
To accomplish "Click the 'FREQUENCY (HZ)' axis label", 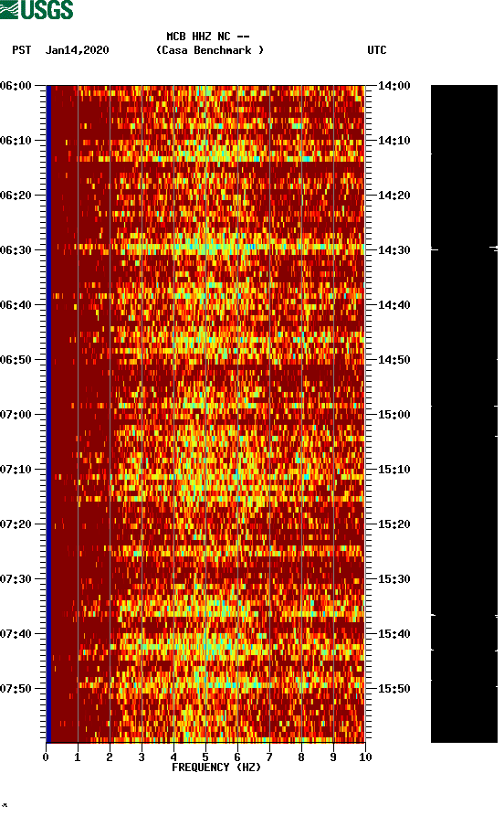I will pos(216,767).
